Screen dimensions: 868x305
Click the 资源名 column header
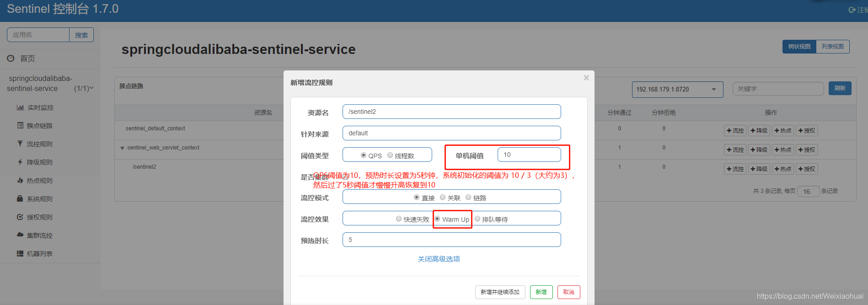click(x=263, y=112)
